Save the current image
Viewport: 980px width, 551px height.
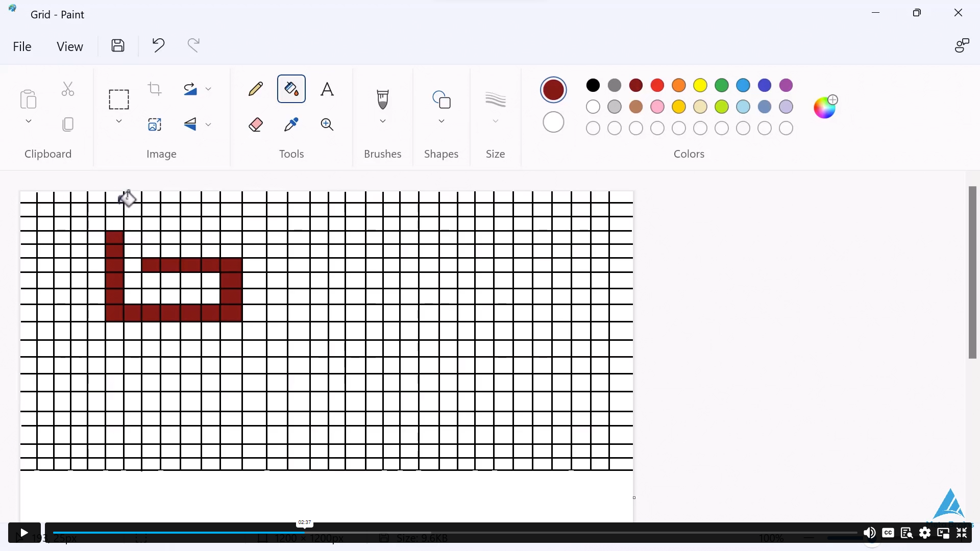click(x=117, y=45)
